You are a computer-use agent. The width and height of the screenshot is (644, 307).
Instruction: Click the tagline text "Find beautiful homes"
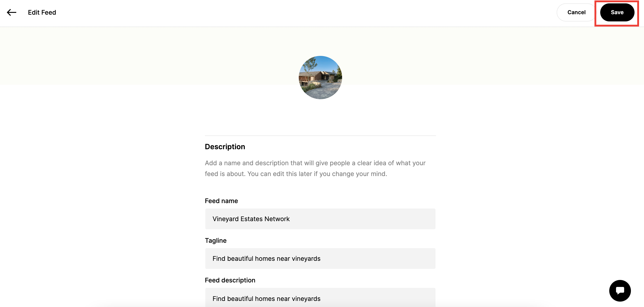[x=266, y=259]
